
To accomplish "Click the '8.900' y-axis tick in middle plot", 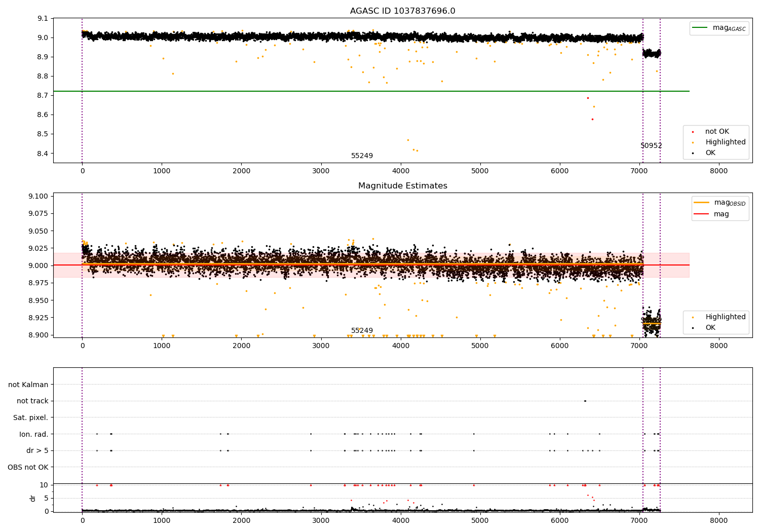I will pos(39,335).
